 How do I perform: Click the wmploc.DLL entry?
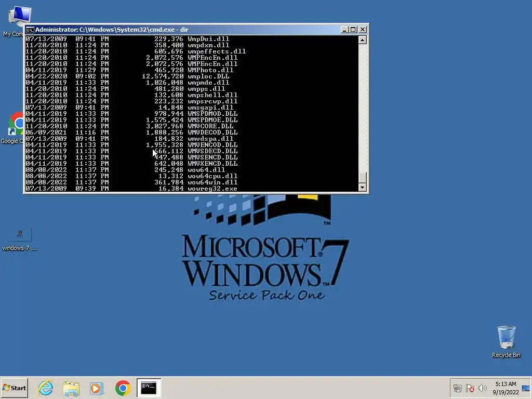click(x=208, y=76)
